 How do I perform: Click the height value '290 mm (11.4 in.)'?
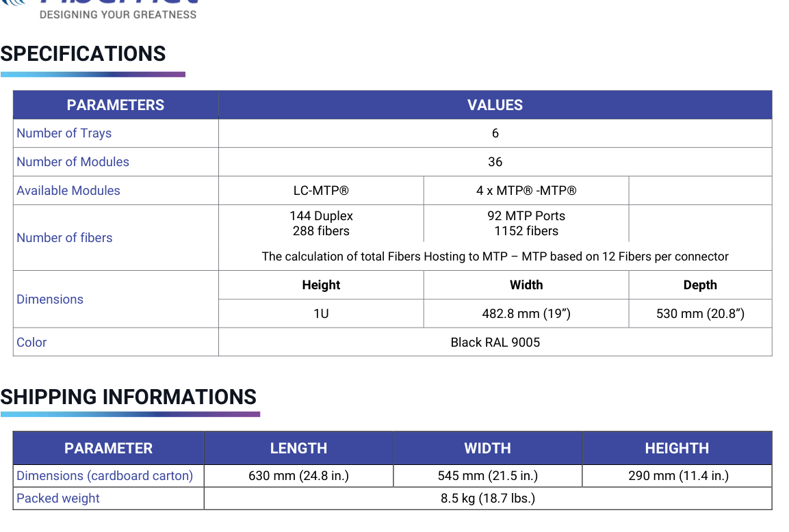point(678,476)
